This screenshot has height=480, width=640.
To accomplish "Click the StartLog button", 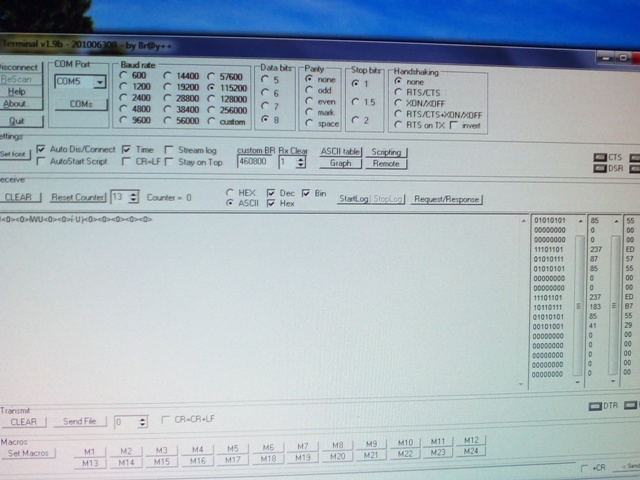I will point(353,199).
